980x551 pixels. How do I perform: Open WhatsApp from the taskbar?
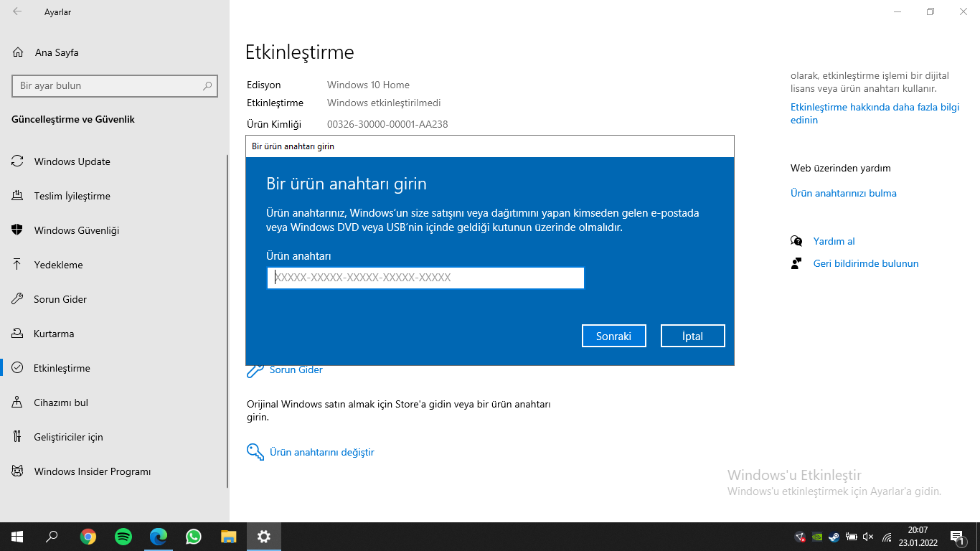tap(194, 537)
